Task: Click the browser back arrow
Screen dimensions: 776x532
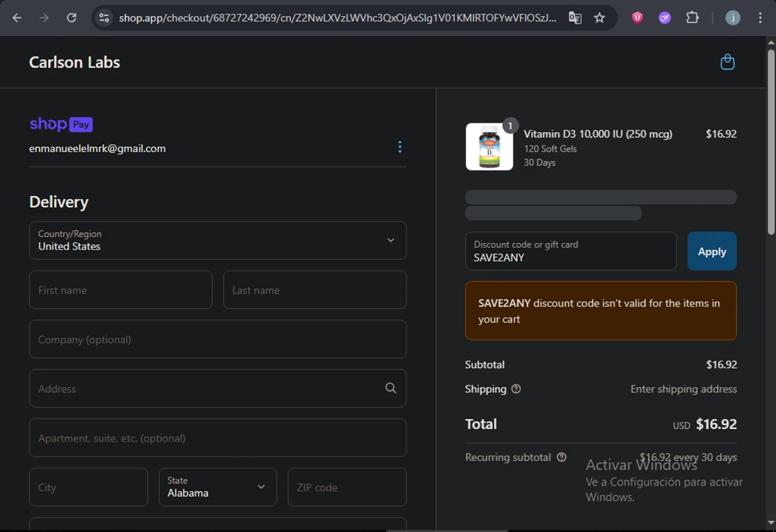Action: [x=17, y=18]
